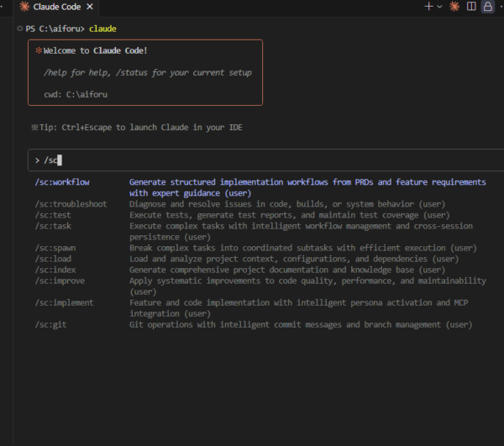Select the /sc:improve command
504x446 pixels.
pos(60,281)
